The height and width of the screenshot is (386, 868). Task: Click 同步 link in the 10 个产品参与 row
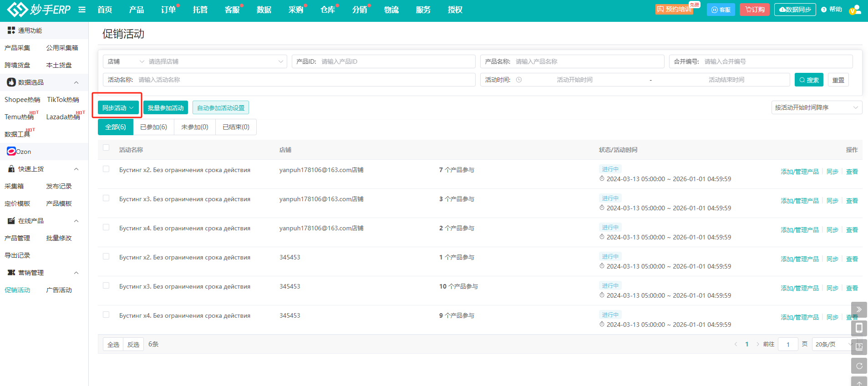coord(832,288)
